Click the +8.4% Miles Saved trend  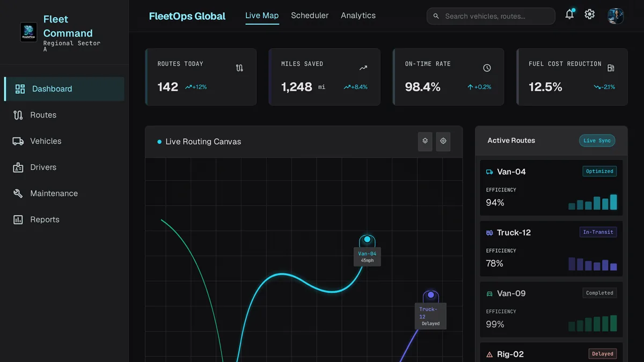[356, 87]
